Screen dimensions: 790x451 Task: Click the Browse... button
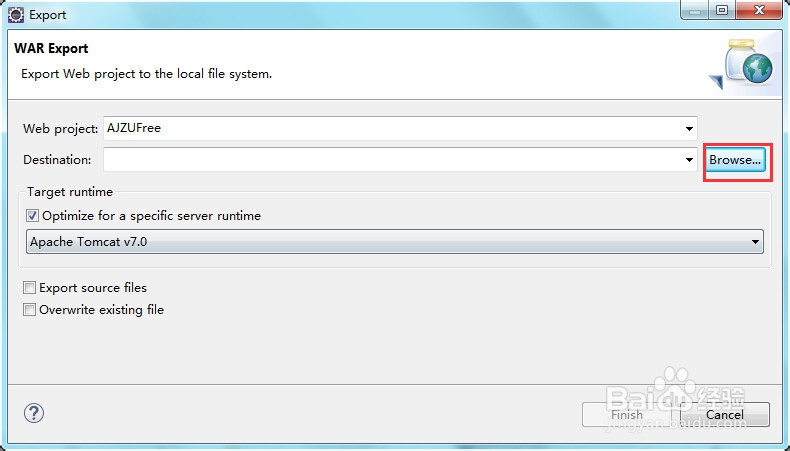click(735, 160)
